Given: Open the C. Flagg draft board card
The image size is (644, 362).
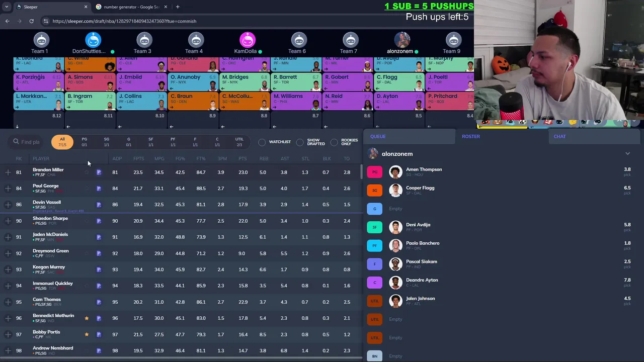Looking at the screenshot, I should coord(398,81).
